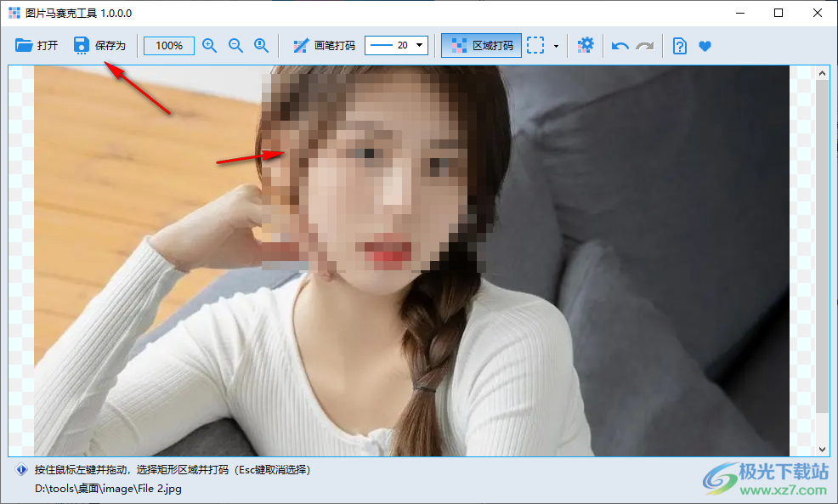Select the 画笔打码 brush mosaic tool

325,45
